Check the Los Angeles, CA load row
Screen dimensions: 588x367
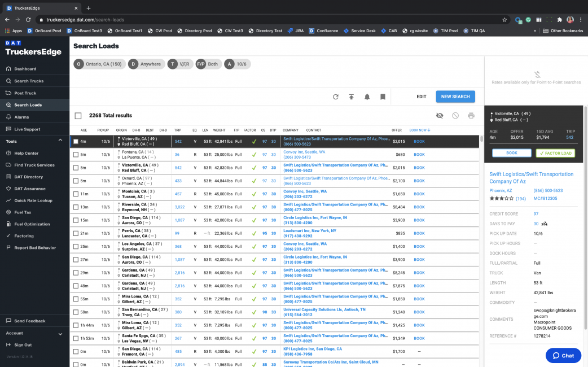coord(76,247)
